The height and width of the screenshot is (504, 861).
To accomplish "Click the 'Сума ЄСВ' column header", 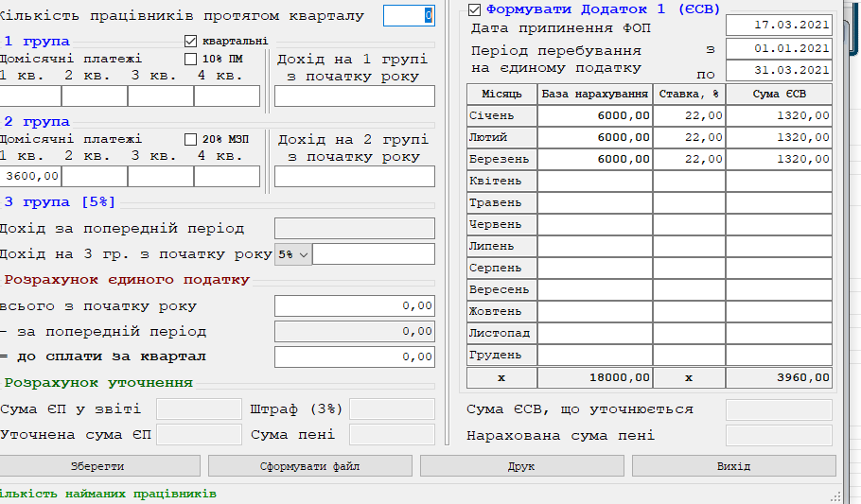I will [780, 94].
